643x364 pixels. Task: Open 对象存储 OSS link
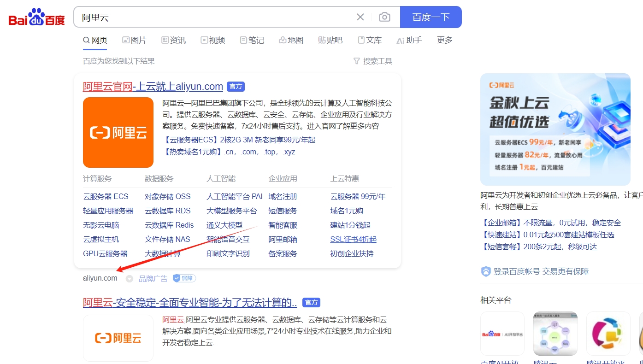coord(167,196)
